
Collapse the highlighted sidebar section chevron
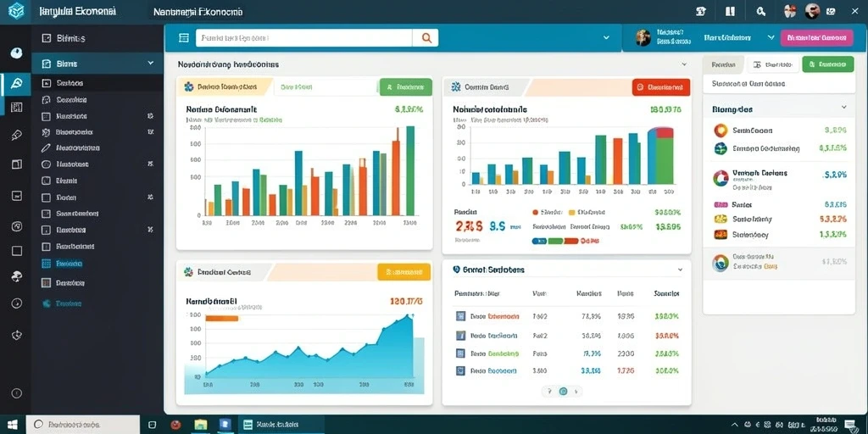[151, 63]
